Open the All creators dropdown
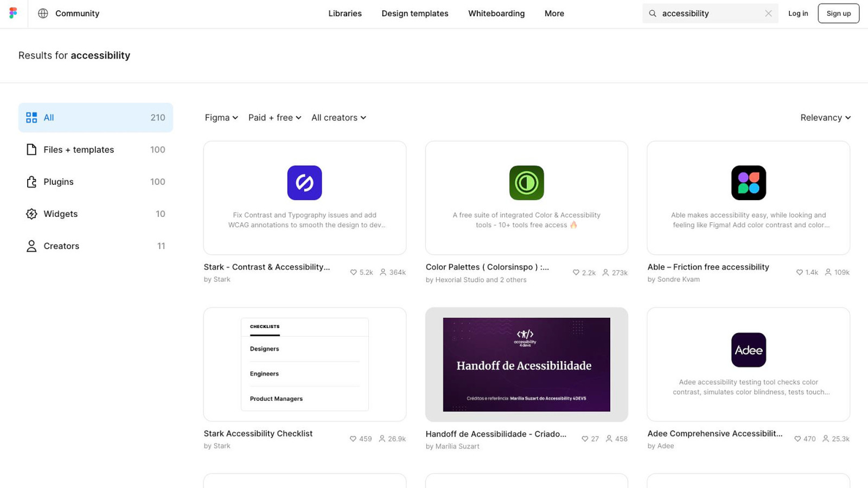The image size is (868, 488). pyautogui.click(x=339, y=118)
